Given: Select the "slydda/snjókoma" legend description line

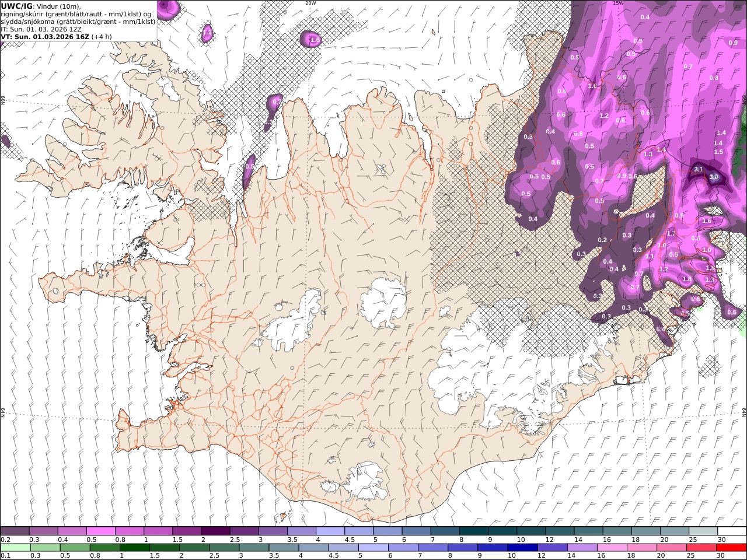Looking at the screenshot, I should (x=78, y=21).
